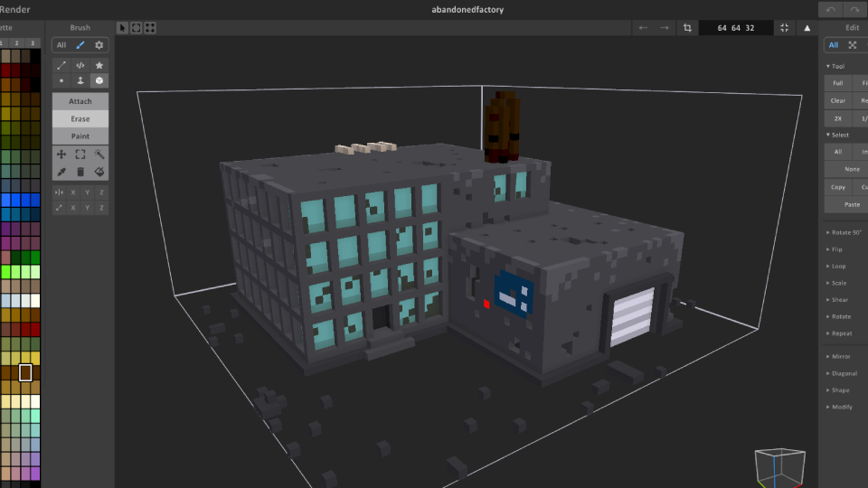Click the Paste button

[x=851, y=204]
